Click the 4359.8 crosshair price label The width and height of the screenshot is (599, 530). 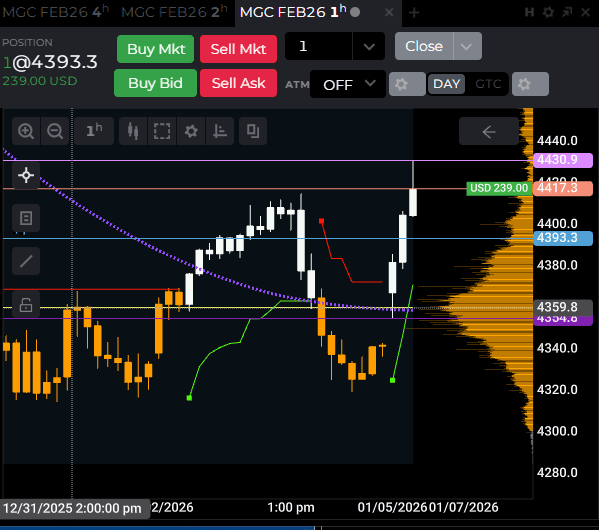coord(563,307)
